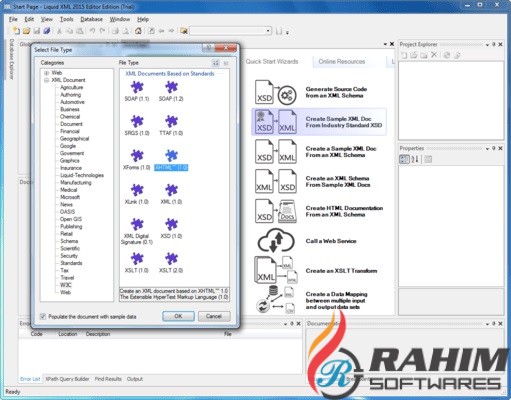This screenshot has height=400, width=511.
Task: Open the Project Explorer panel dropdown arrow
Action: (x=487, y=44)
